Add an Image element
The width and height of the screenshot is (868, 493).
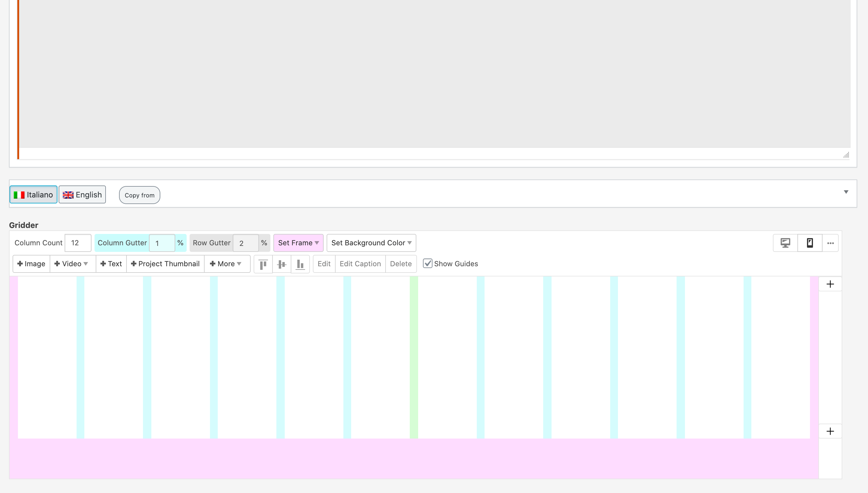point(31,264)
